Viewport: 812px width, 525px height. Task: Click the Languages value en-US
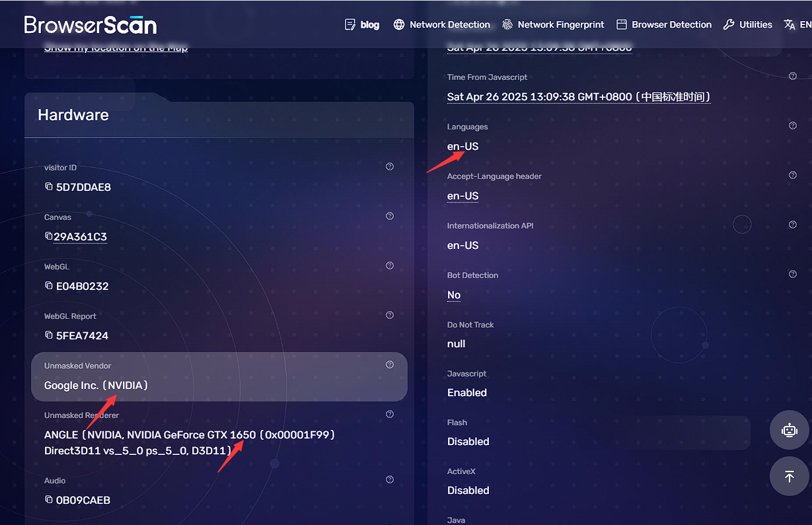(x=462, y=147)
